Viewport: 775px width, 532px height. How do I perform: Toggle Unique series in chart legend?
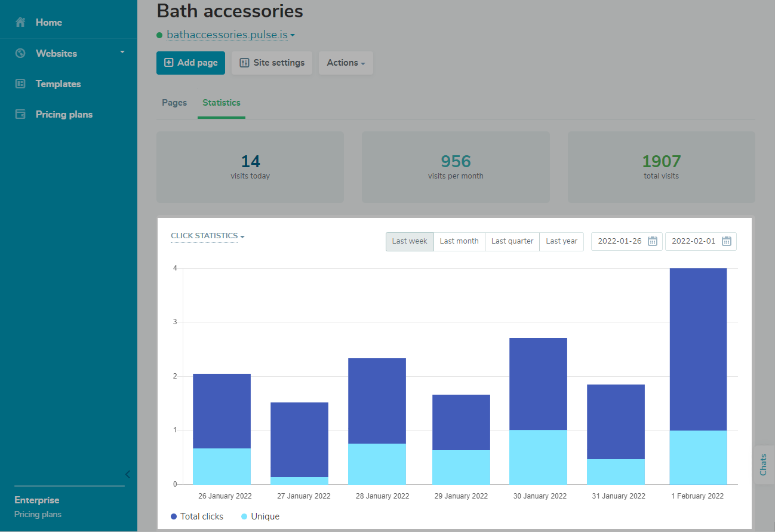click(260, 516)
